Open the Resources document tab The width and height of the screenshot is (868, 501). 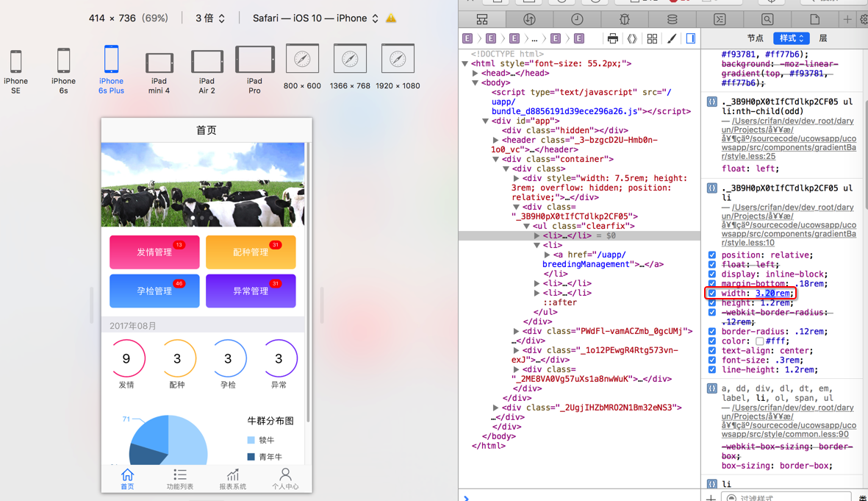(815, 19)
